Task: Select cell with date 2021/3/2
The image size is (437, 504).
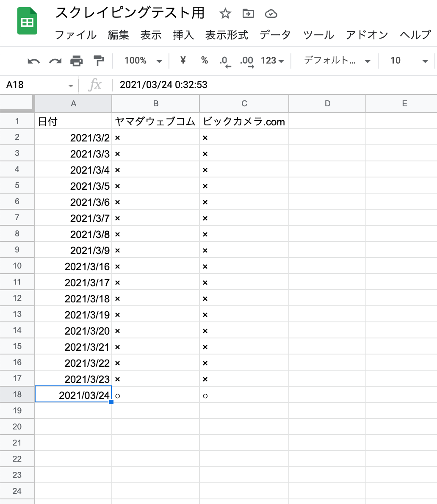Action: (73, 137)
